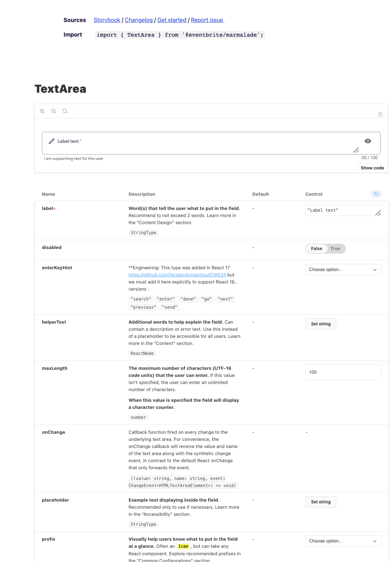Reset zoom with the reset icon
The image size is (392, 562).
point(64,111)
